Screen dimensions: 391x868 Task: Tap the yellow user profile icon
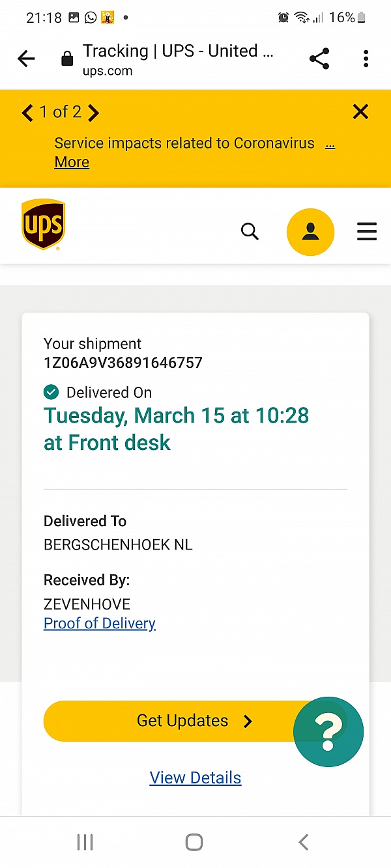click(310, 232)
